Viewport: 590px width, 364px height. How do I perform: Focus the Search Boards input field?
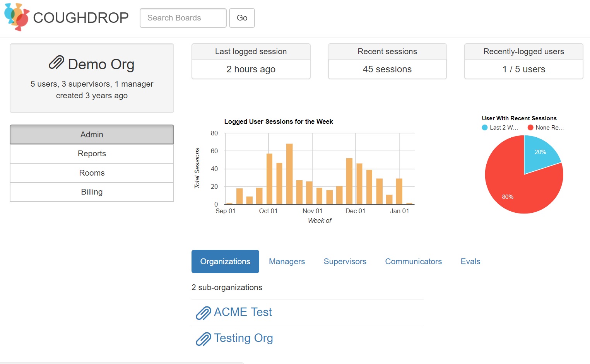pyautogui.click(x=183, y=18)
